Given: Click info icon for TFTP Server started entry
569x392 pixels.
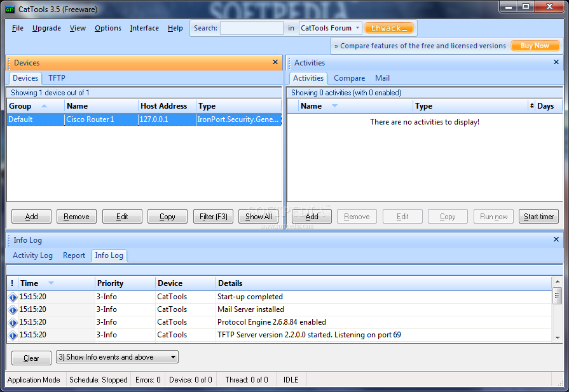Looking at the screenshot, I should 13,335.
